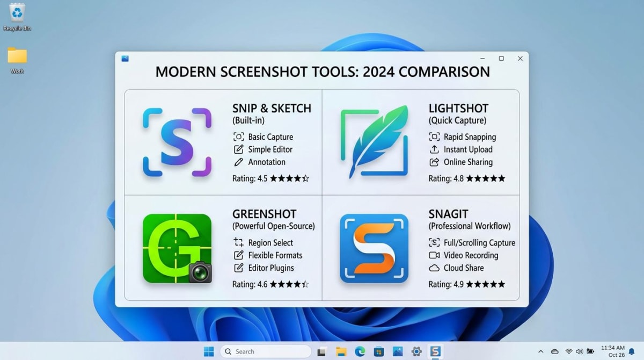Click the (Built-in) subtitle

tap(248, 120)
